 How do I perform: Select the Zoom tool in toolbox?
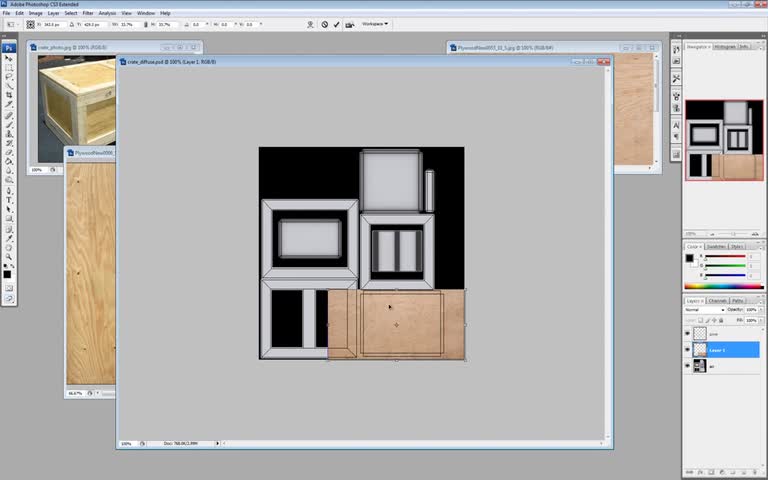tap(9, 257)
